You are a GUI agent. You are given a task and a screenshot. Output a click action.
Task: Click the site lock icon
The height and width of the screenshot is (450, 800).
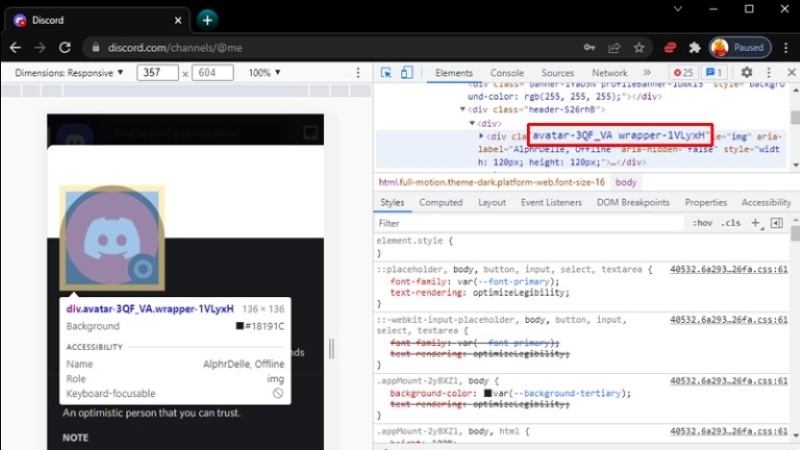pos(95,47)
